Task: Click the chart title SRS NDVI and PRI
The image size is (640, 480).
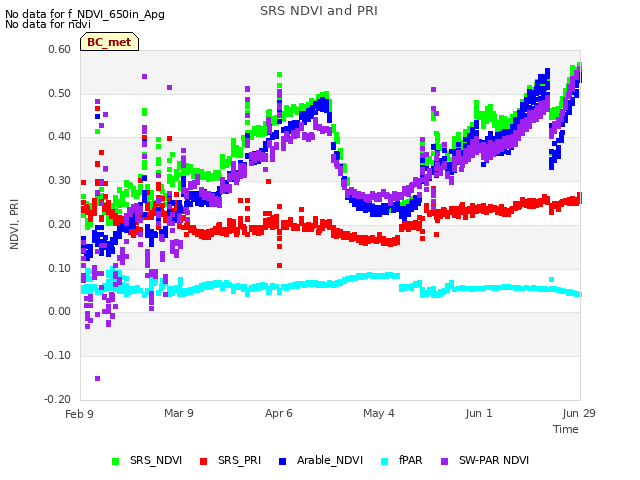Action: [x=319, y=10]
